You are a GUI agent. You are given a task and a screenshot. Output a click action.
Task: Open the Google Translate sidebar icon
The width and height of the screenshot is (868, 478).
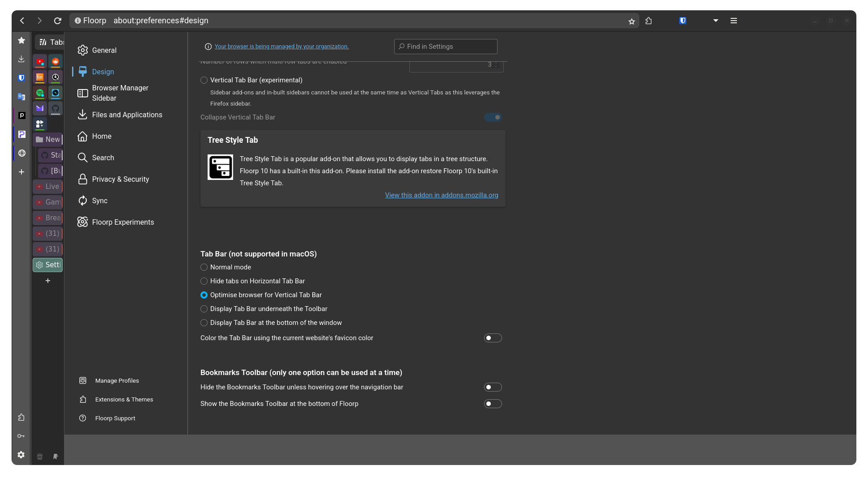pos(21,96)
